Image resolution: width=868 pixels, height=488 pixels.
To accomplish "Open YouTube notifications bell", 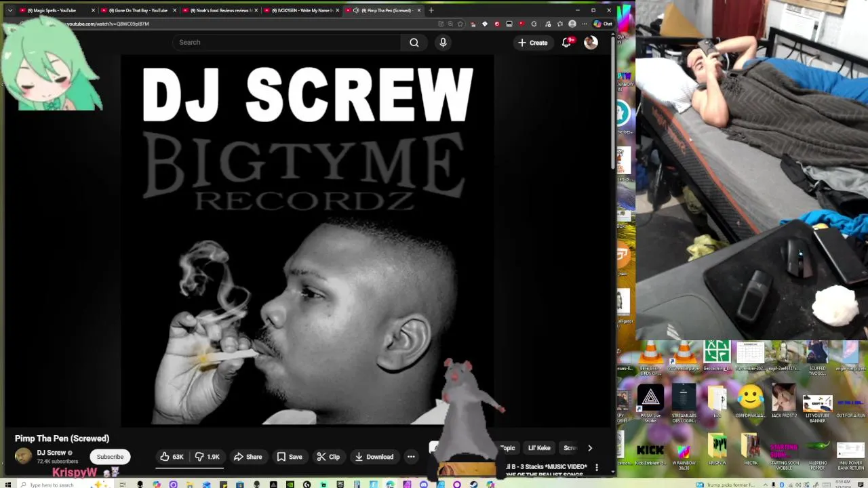I will [567, 43].
